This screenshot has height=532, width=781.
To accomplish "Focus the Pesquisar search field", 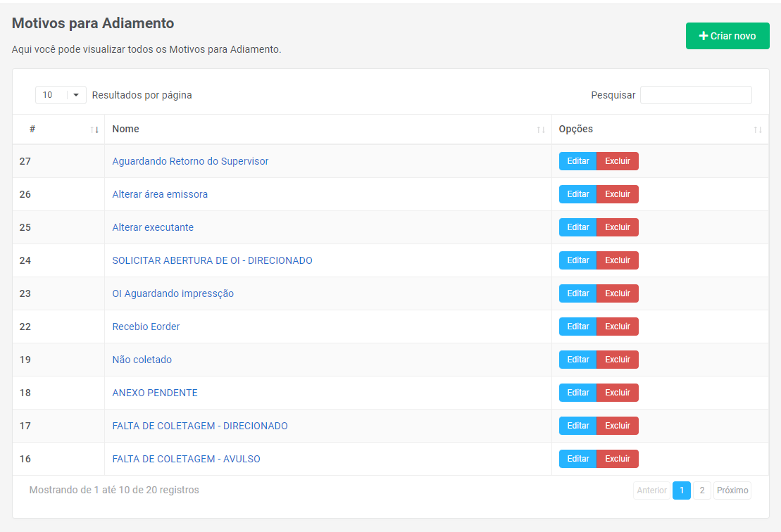I will tap(695, 95).
